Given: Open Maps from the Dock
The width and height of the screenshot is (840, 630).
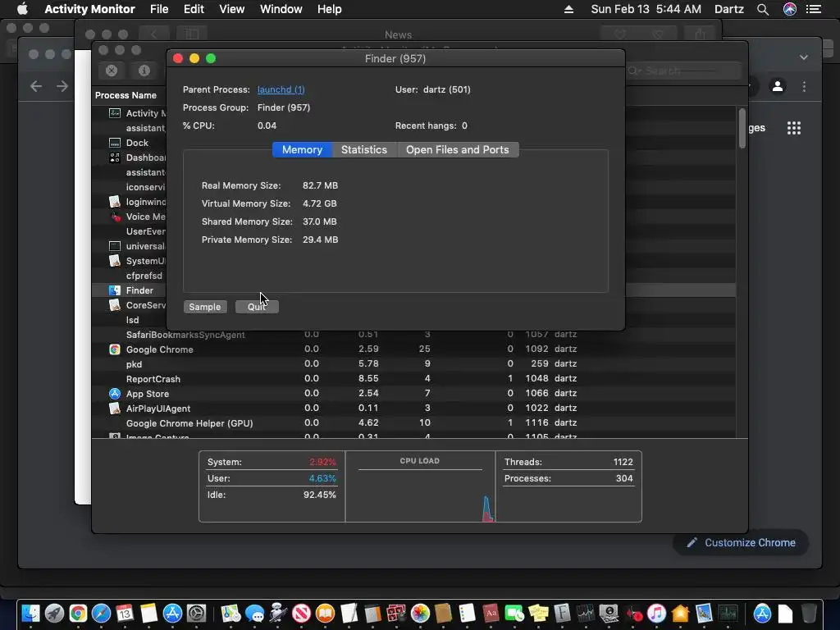Looking at the screenshot, I should [x=231, y=614].
